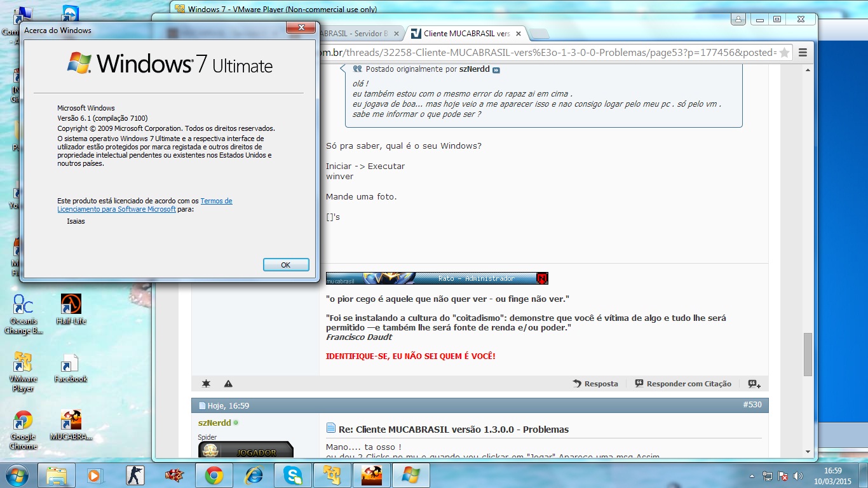Open szNerdd user profile name
Screen dimensions: 868x488
214,423
